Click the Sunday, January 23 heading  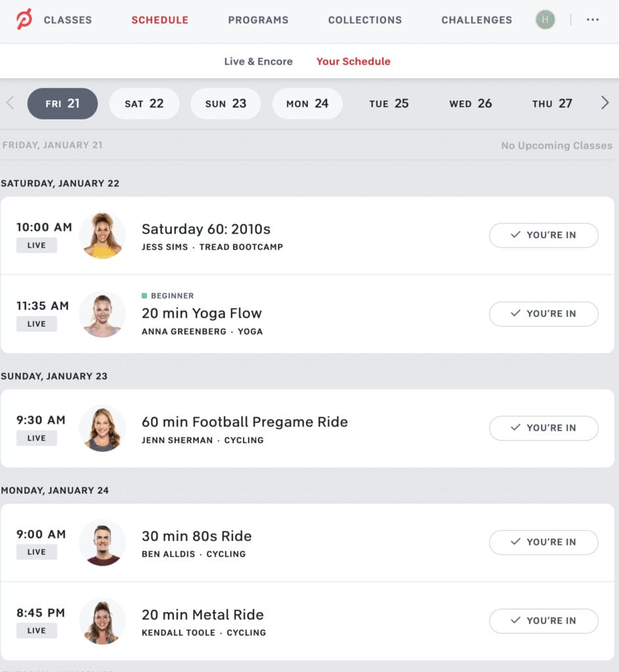[54, 376]
